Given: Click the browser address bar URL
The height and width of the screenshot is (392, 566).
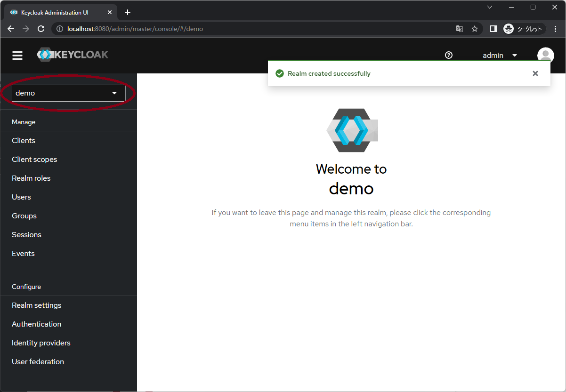Looking at the screenshot, I should tap(135, 29).
